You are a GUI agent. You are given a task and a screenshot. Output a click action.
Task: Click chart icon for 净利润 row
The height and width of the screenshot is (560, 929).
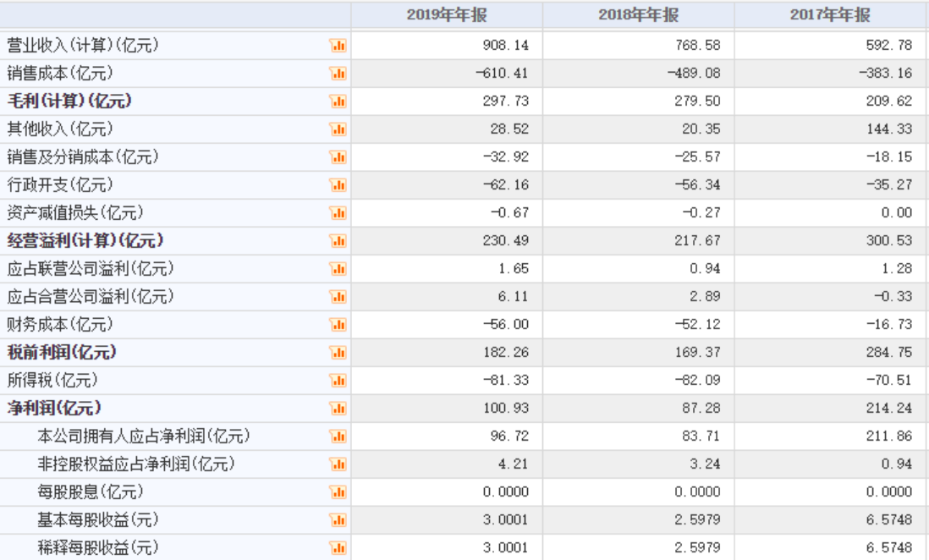point(338,409)
